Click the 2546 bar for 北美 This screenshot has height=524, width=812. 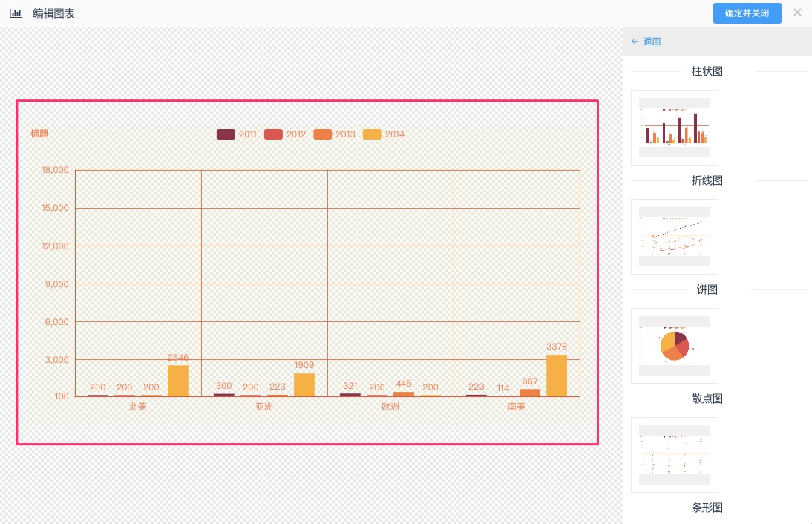point(178,381)
